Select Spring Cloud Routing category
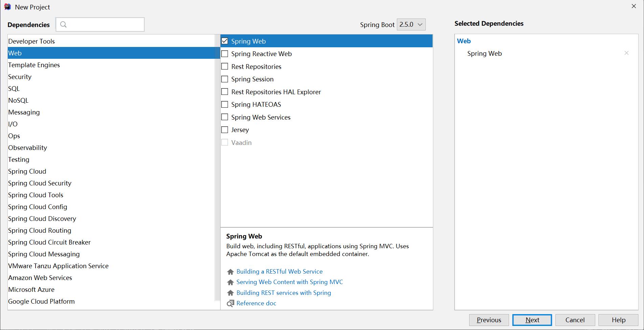The image size is (644, 330). [111, 230]
